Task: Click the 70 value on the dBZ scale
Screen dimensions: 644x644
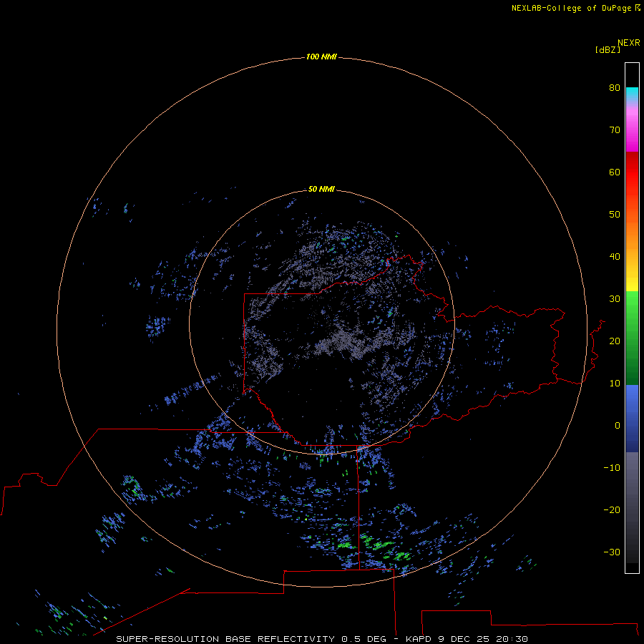Action: (615, 130)
